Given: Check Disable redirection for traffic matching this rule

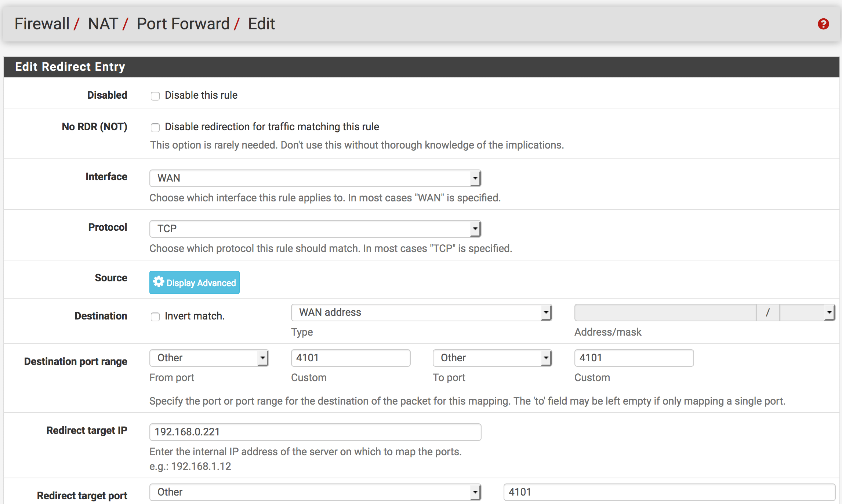Looking at the screenshot, I should tap(155, 128).
